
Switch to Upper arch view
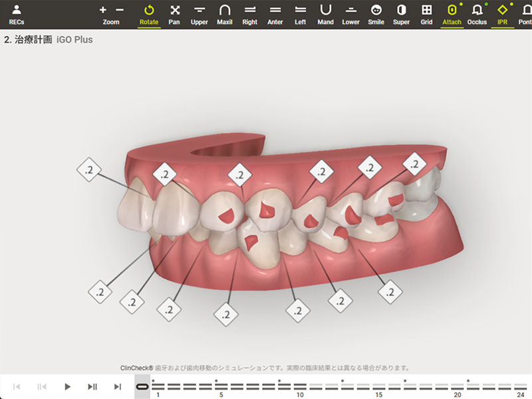point(199,14)
